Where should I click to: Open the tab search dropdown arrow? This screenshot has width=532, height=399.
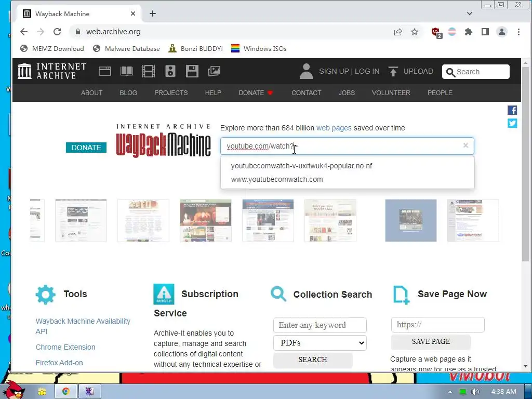[470, 14]
